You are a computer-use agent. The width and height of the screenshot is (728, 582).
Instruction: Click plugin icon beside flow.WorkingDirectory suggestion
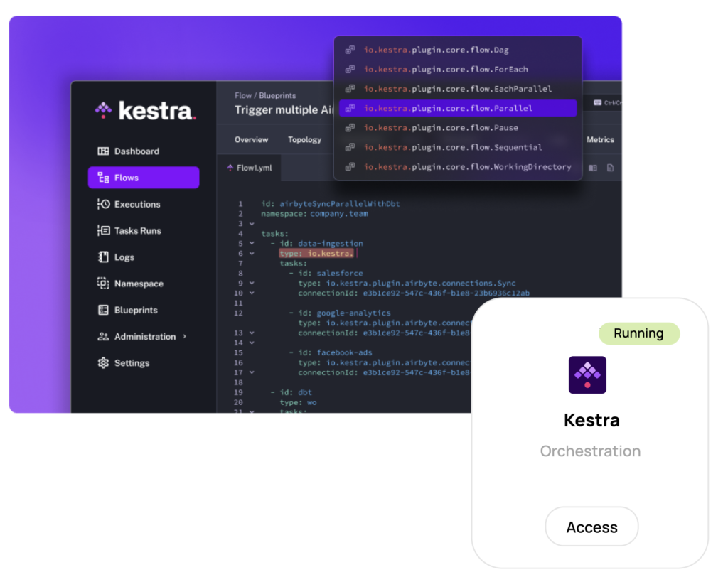350,166
